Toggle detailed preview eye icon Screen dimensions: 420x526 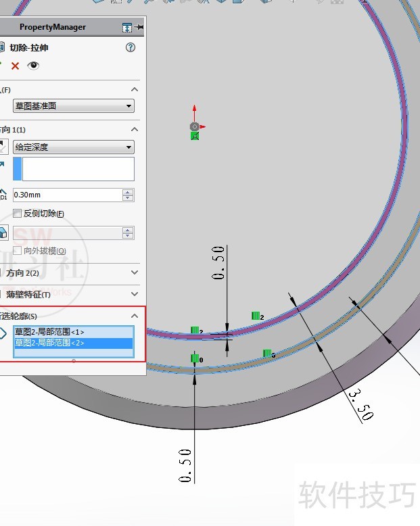click(33, 66)
